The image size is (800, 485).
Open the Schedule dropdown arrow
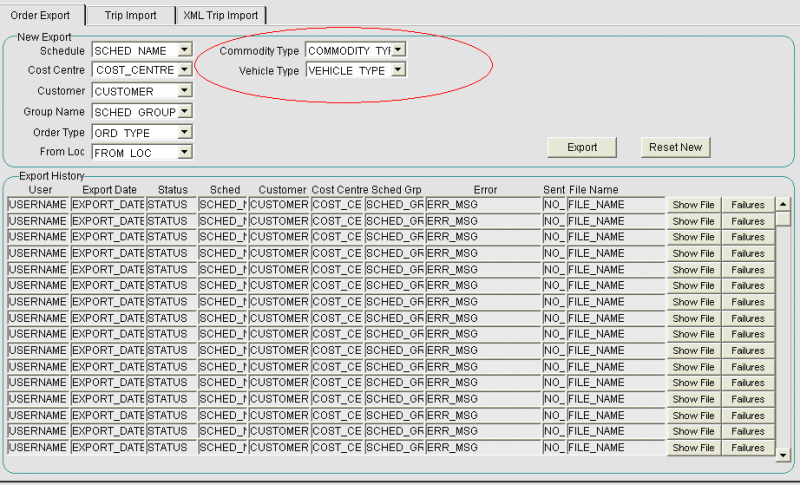coord(185,50)
